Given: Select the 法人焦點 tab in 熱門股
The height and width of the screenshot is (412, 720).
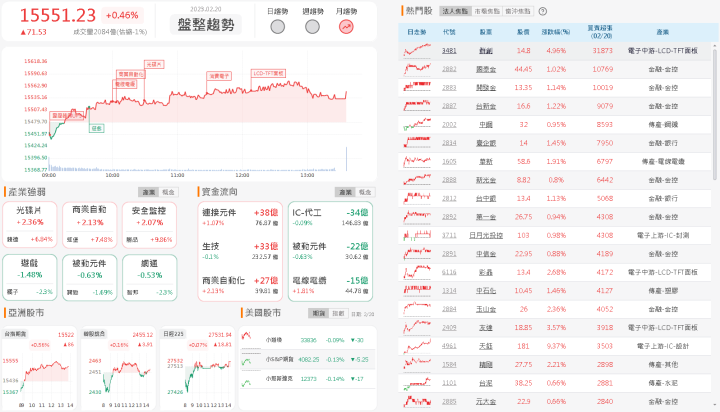Looking at the screenshot, I should 456,11.
